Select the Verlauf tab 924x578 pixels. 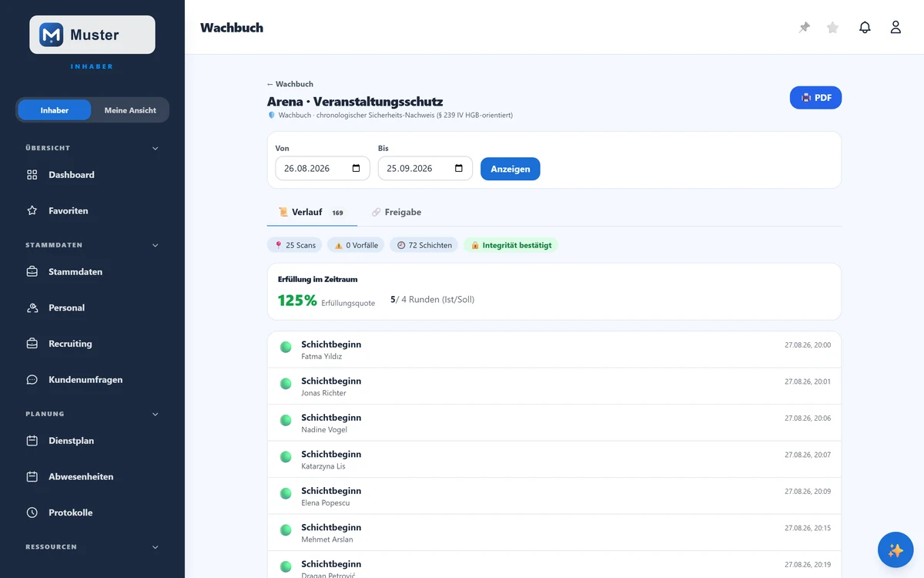pyautogui.click(x=312, y=212)
